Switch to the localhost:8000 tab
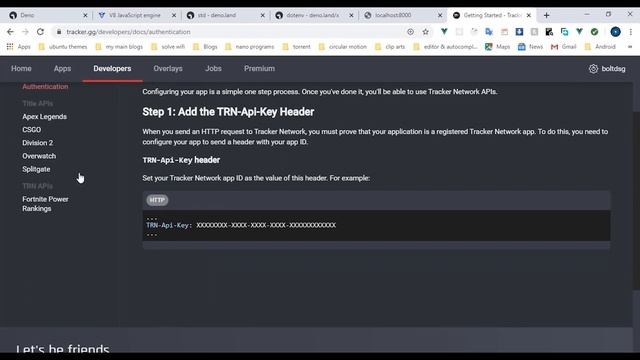 coord(400,15)
